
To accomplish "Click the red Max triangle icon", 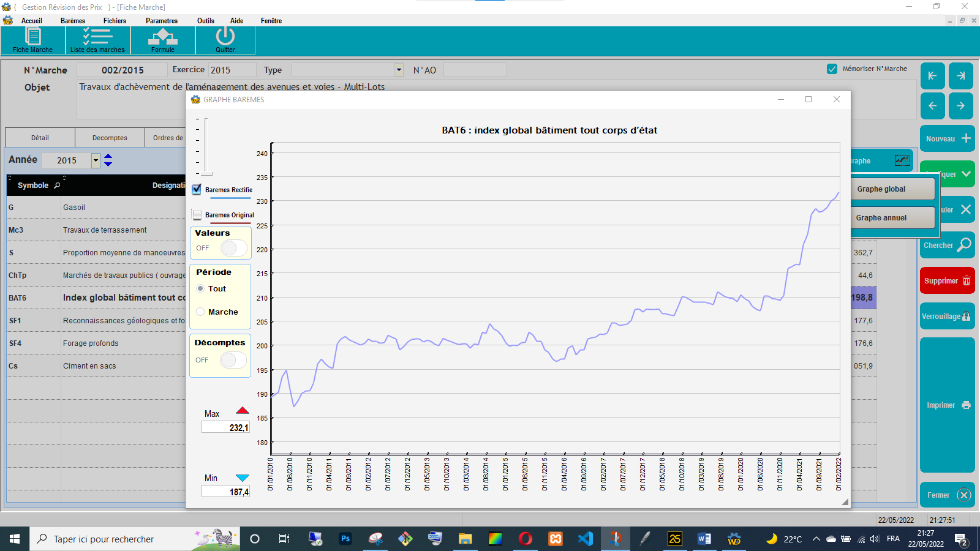I will (243, 411).
